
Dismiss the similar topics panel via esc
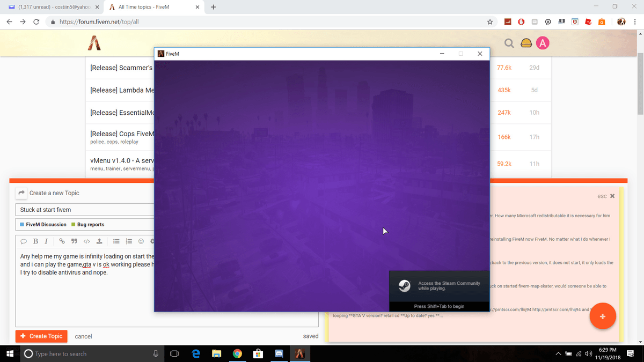(606, 196)
